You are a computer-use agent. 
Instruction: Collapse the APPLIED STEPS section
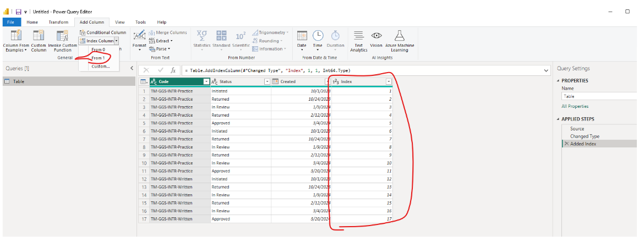click(x=558, y=119)
